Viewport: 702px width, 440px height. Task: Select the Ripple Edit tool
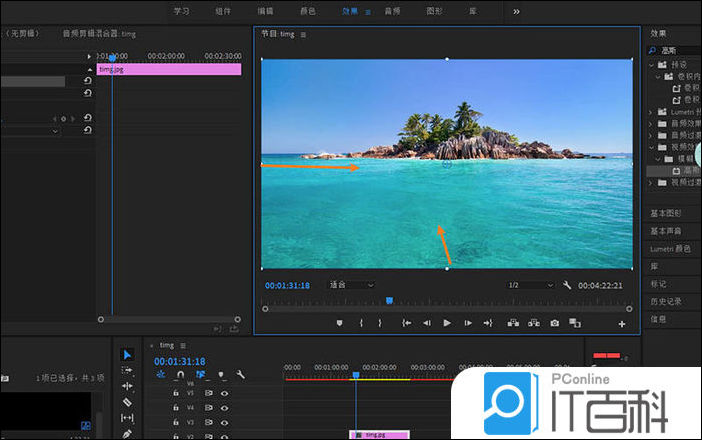[127, 386]
